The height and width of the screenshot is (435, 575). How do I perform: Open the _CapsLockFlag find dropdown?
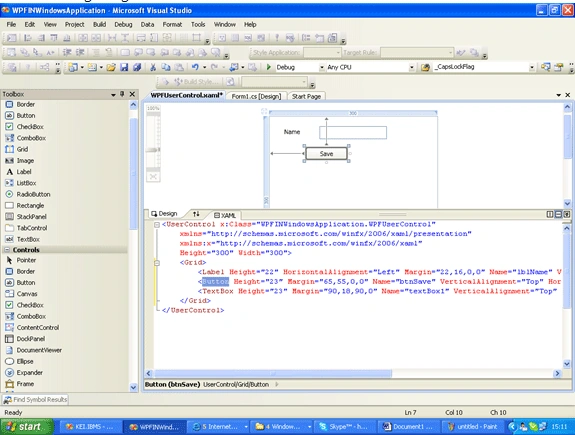[x=532, y=67]
